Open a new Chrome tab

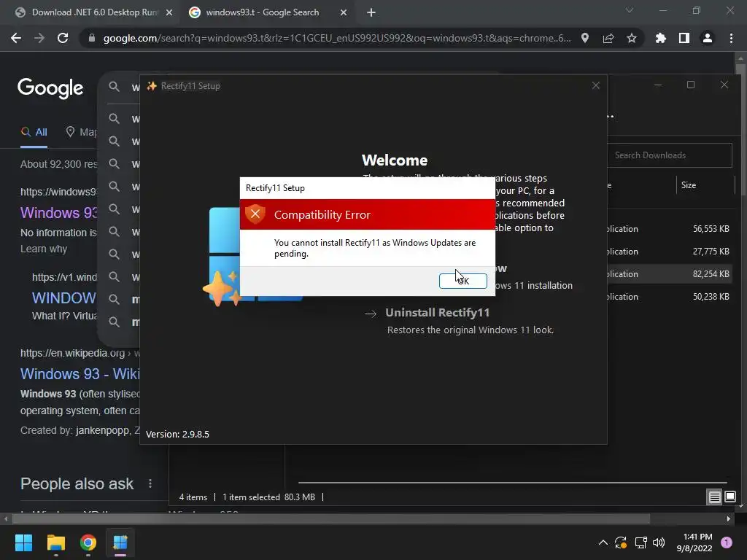tap(371, 12)
